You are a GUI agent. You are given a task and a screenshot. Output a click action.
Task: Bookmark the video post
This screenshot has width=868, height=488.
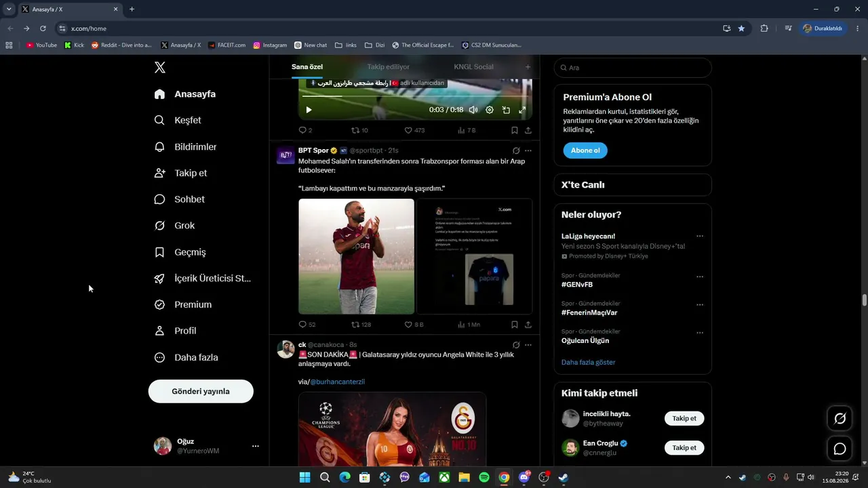(x=515, y=130)
